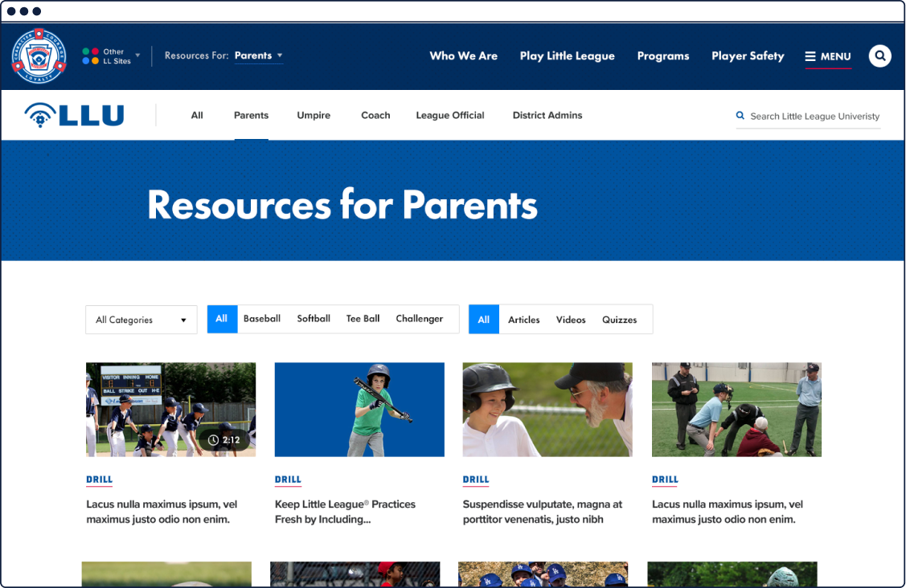Open Lacus nulla article under scoreboard video
The image size is (906, 588).
162,512
